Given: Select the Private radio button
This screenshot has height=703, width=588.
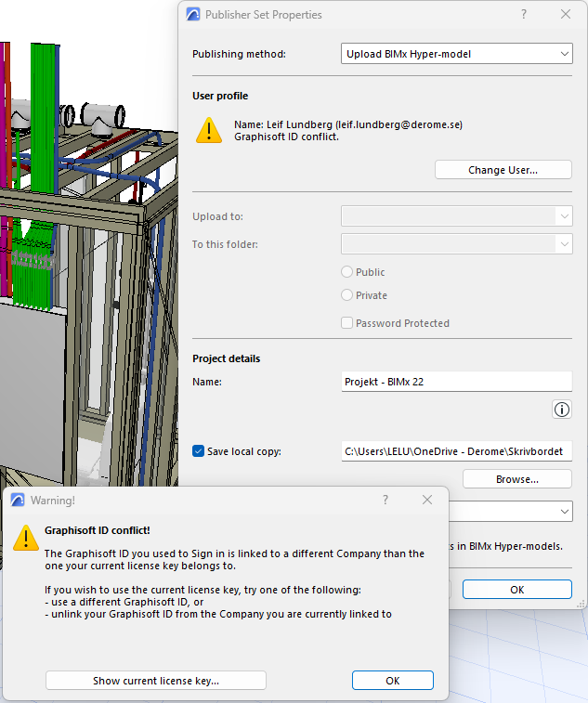Looking at the screenshot, I should 346,295.
